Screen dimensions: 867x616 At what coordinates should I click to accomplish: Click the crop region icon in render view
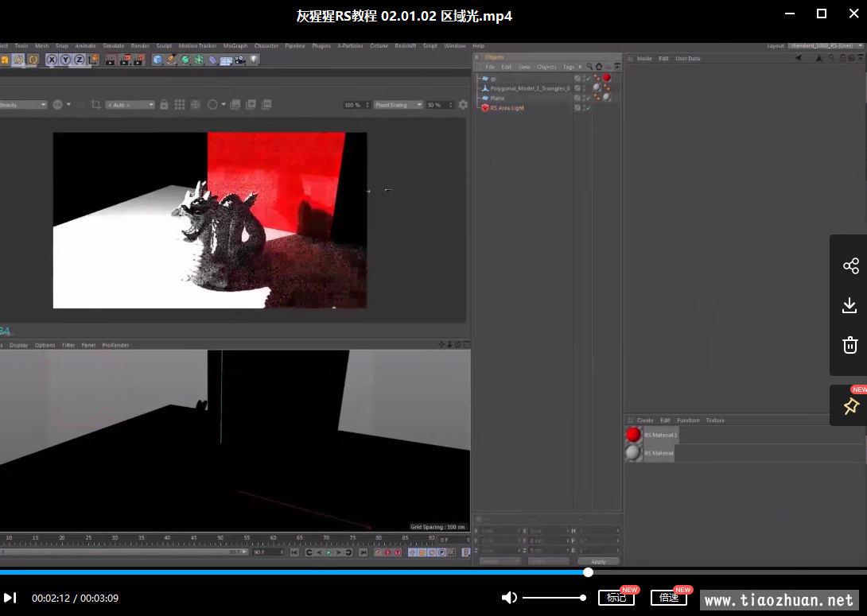(x=95, y=104)
